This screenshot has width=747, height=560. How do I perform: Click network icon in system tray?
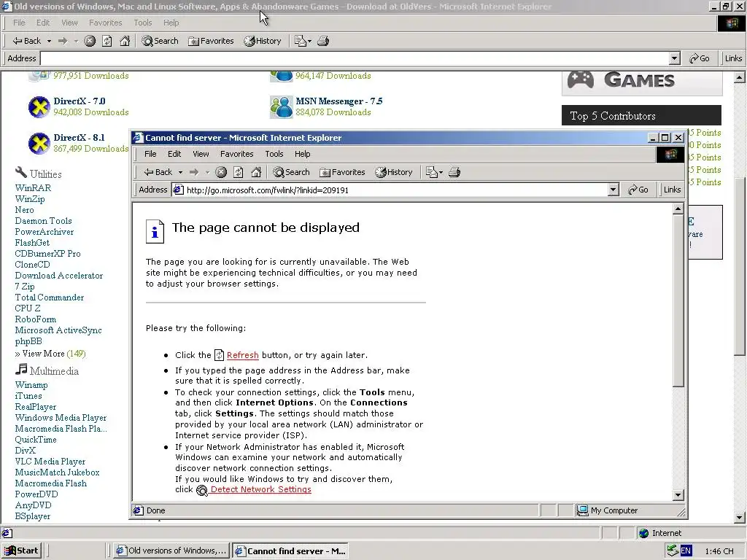point(673,551)
